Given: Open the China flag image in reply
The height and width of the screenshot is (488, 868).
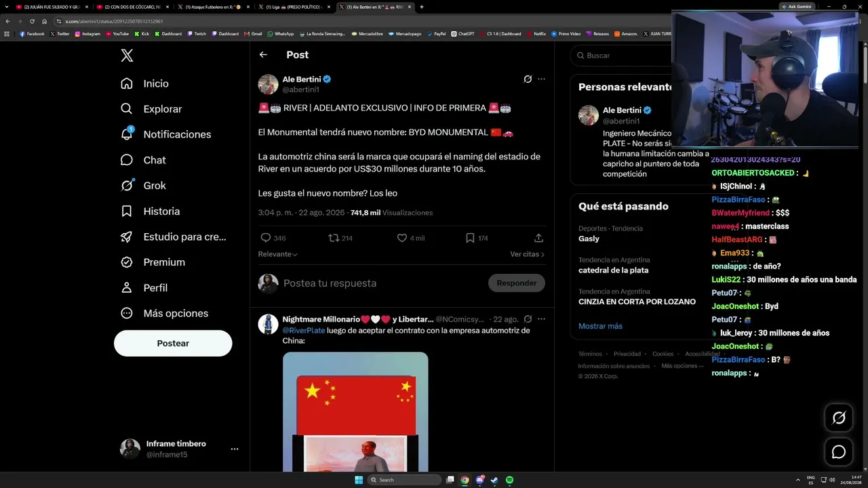Looking at the screenshot, I should pos(355,412).
